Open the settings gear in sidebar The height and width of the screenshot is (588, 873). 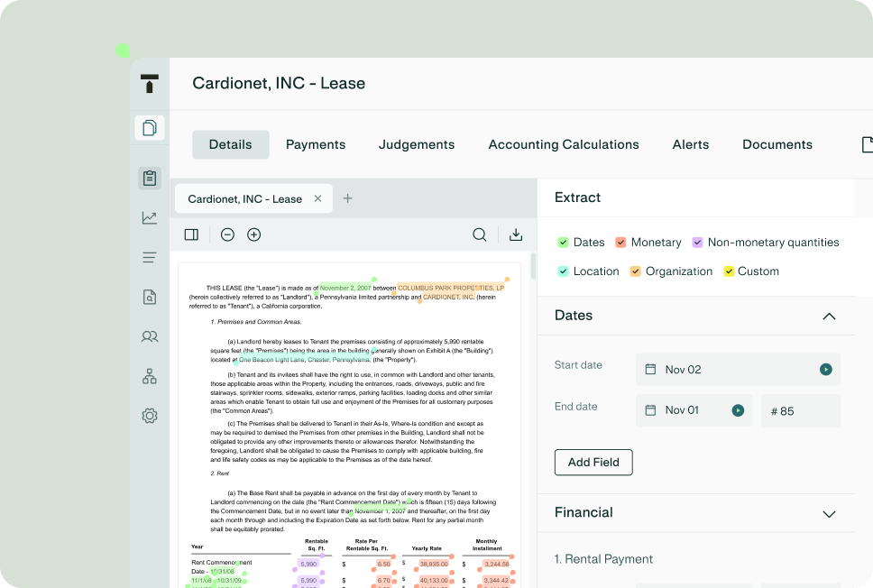(149, 416)
